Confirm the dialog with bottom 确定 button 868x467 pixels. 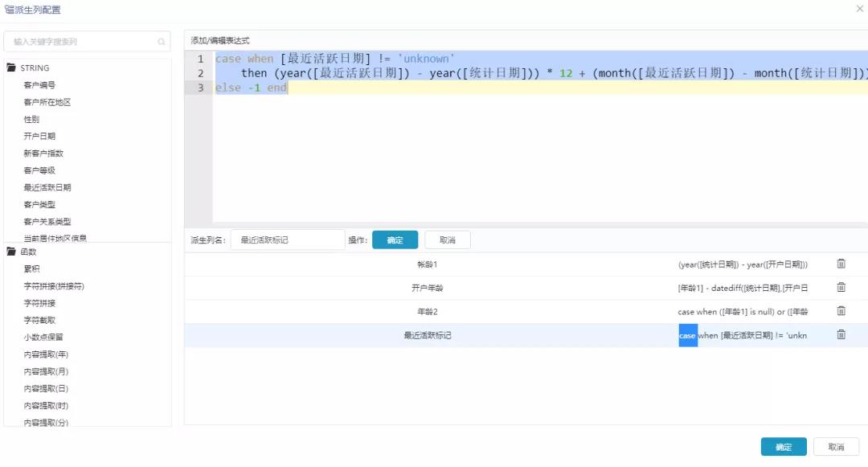click(x=784, y=447)
